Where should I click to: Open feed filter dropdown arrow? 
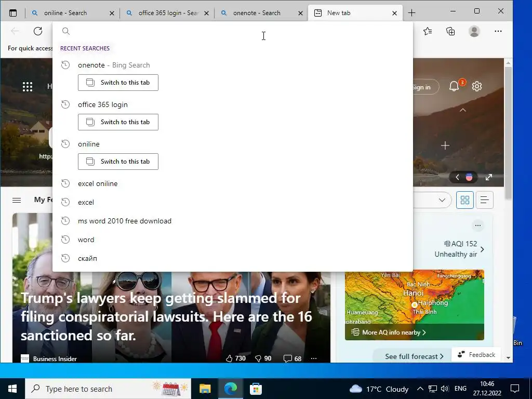pos(442,200)
